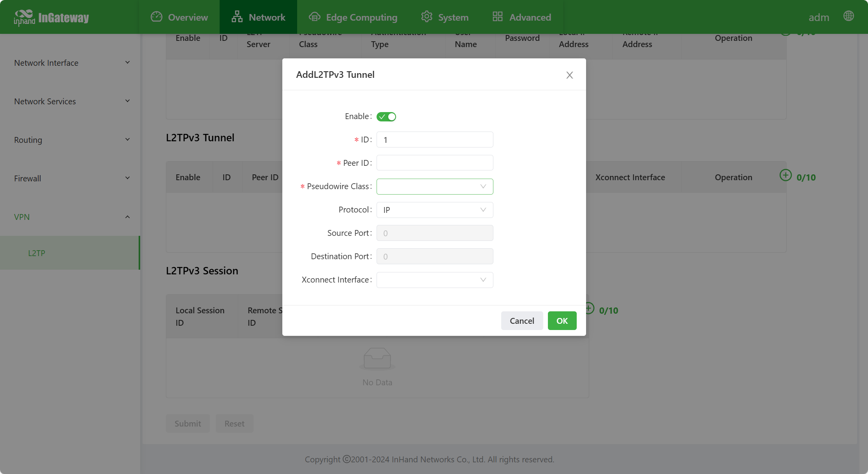Open the Xconnect Interface dropdown
Image resolution: width=868 pixels, height=474 pixels.
pyautogui.click(x=435, y=280)
